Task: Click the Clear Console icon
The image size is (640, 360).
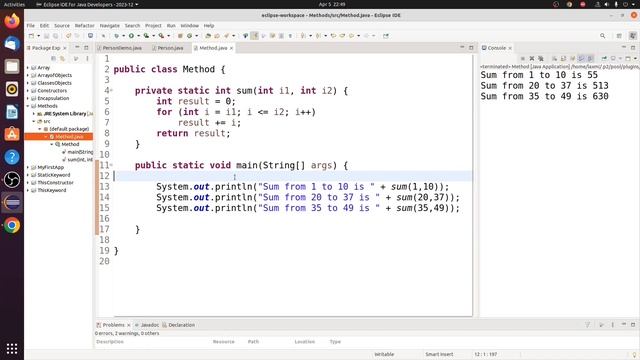Action: (x=554, y=58)
